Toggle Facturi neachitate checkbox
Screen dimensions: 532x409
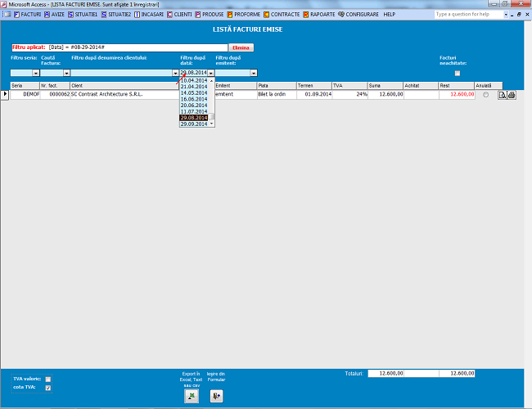[x=458, y=74]
